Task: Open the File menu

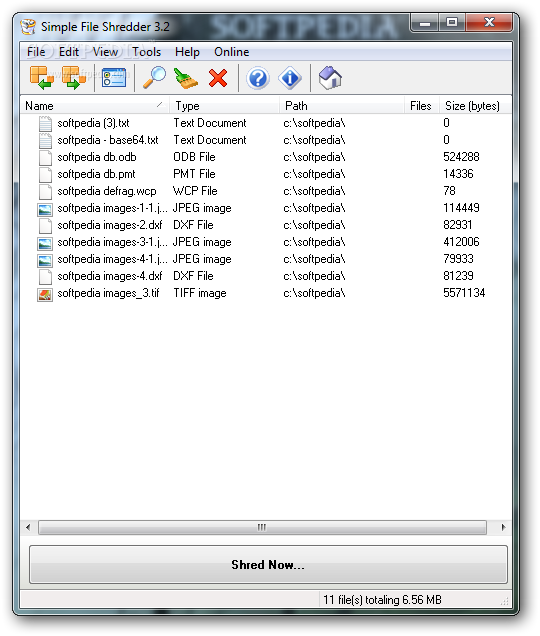Action: click(36, 52)
